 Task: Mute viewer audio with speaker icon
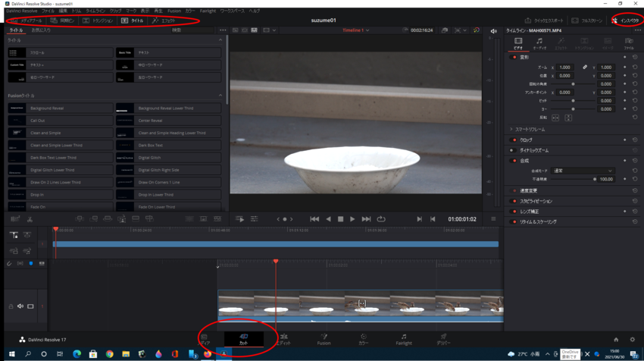pos(494,31)
